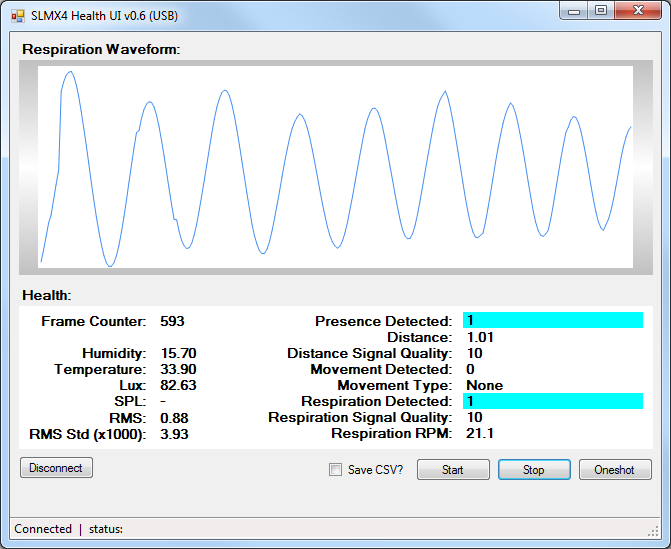Maximize the SLMX4 Health UI window
The width and height of the screenshot is (671, 549).
point(601,11)
